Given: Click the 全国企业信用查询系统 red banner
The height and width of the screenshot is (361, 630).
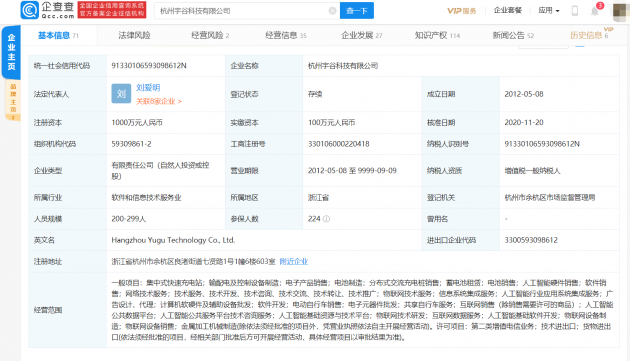Looking at the screenshot, I should point(112,10).
